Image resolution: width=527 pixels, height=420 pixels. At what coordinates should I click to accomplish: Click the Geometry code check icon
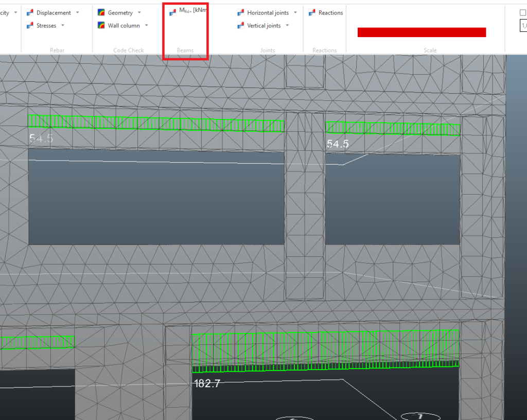coord(101,13)
